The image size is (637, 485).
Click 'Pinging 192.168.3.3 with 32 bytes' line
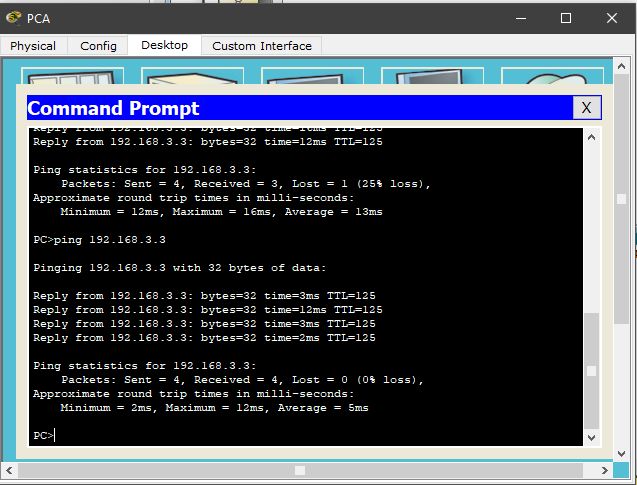point(180,268)
